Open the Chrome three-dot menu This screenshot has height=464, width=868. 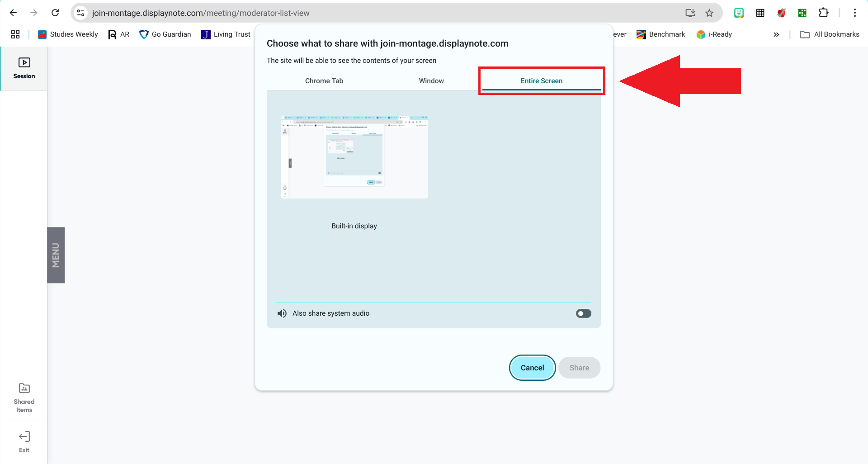(854, 13)
